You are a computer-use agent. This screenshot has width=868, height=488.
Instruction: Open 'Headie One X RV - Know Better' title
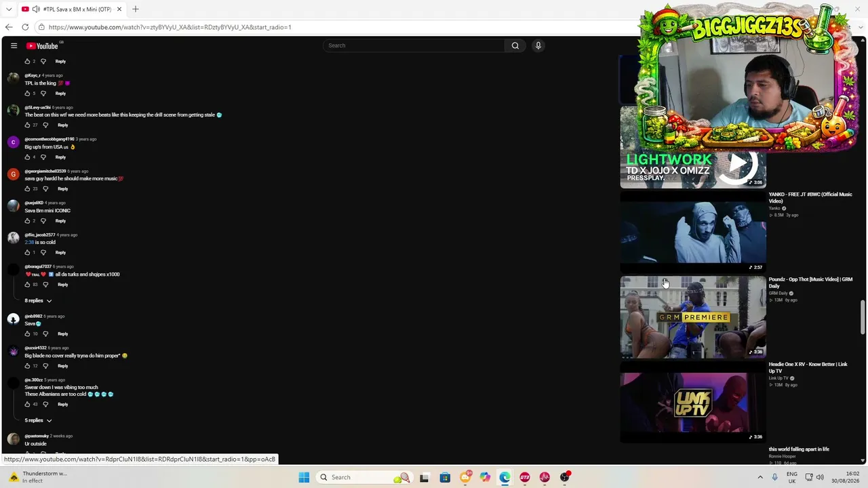click(808, 367)
